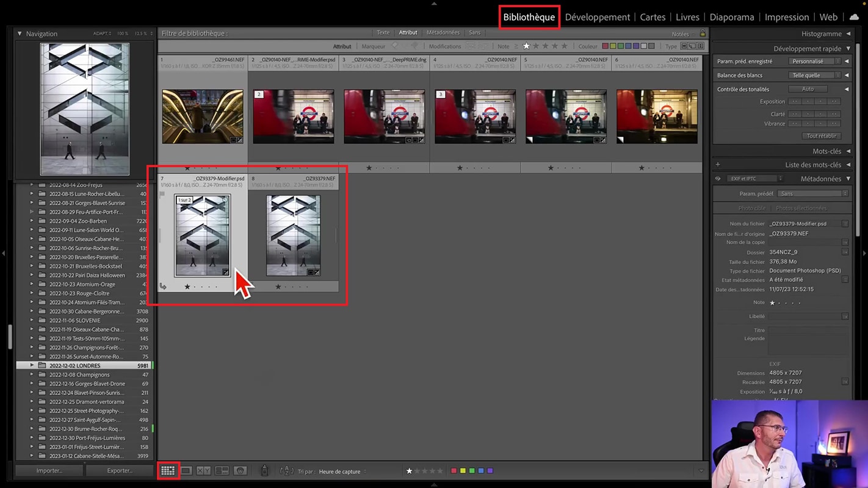Click the Importer button
The image size is (868, 488).
(49, 471)
